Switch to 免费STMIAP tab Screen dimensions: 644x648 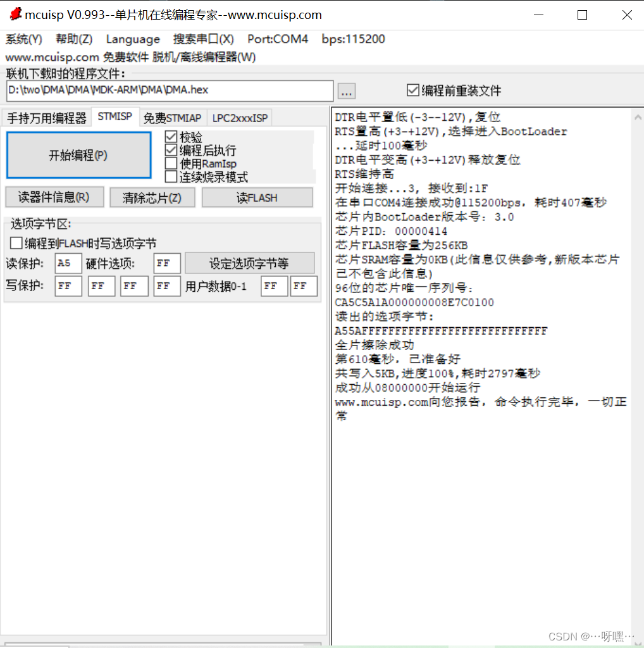point(172,118)
